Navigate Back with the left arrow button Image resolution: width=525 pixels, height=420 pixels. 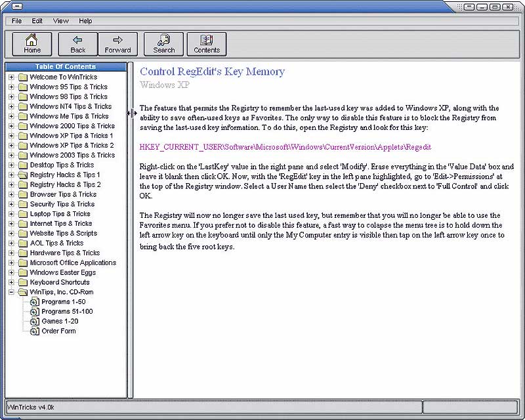[x=77, y=44]
